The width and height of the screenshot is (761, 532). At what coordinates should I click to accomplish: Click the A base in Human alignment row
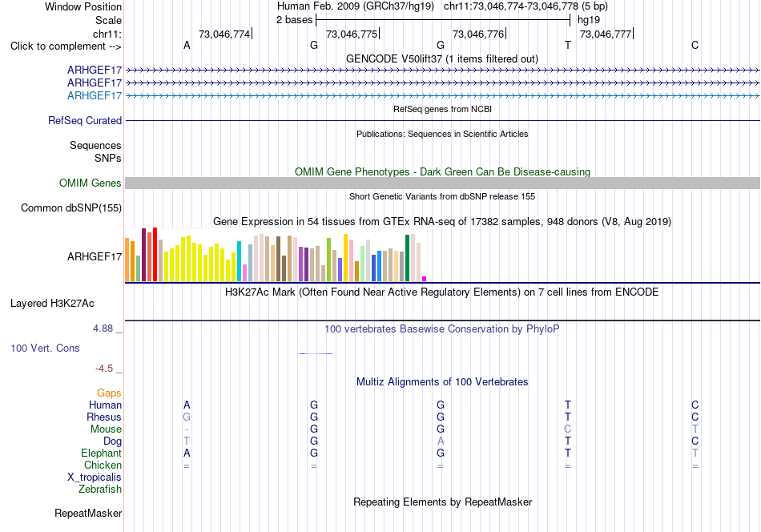(x=187, y=405)
